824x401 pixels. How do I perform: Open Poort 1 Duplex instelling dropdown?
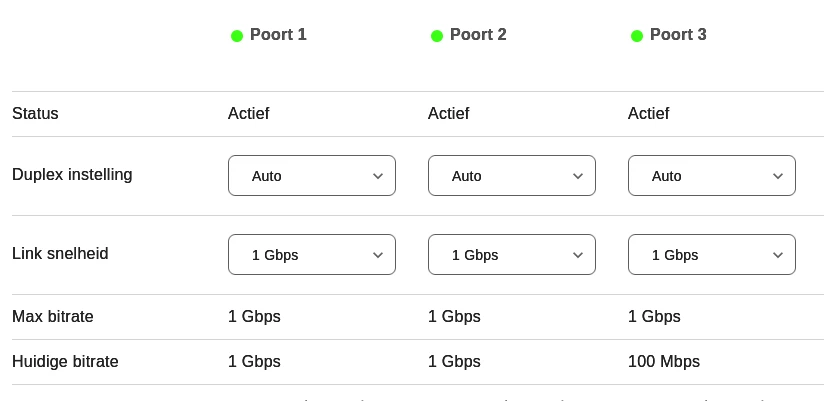point(312,176)
